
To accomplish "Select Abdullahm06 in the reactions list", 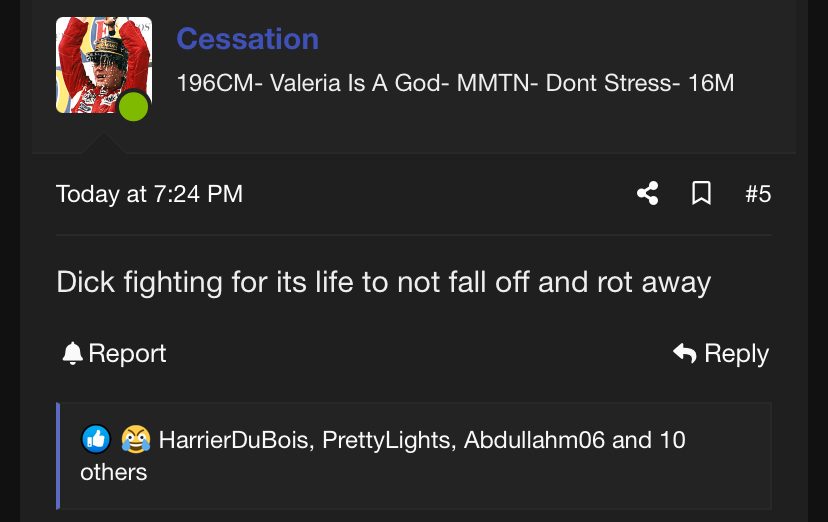I will 535,439.
